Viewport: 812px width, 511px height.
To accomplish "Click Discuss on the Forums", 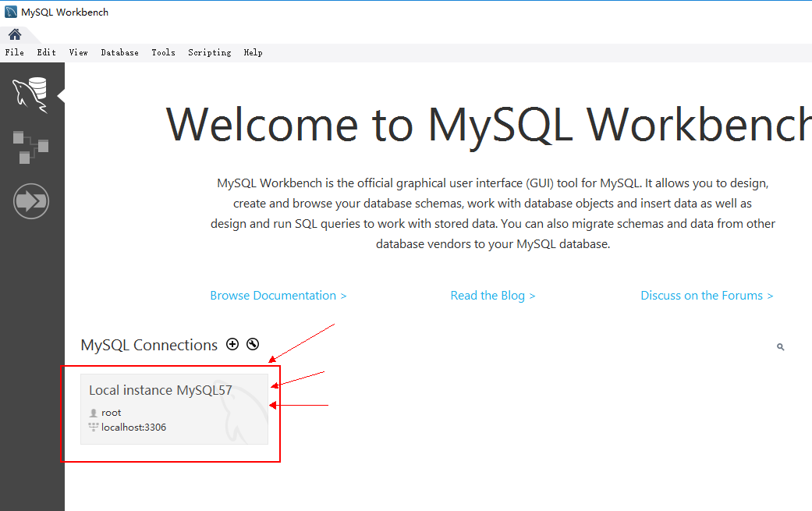I will pos(706,295).
